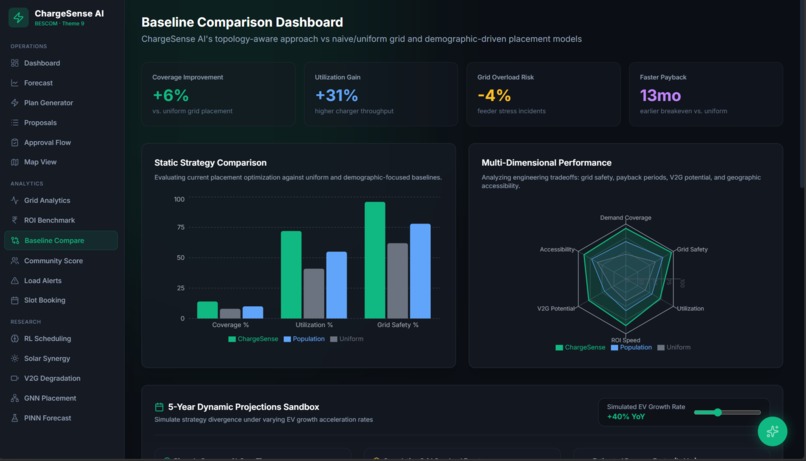View Load Alerts
The width and height of the screenshot is (806, 461).
point(61,281)
